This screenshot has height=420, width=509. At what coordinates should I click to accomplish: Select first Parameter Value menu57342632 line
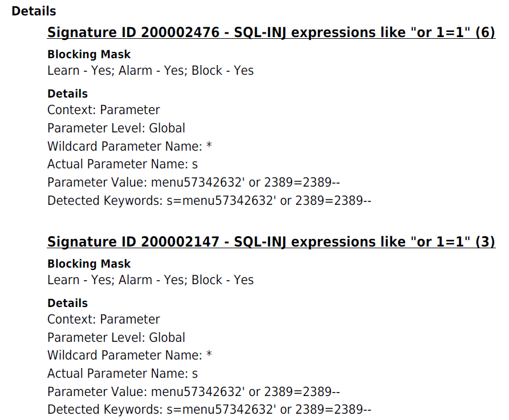tap(193, 183)
